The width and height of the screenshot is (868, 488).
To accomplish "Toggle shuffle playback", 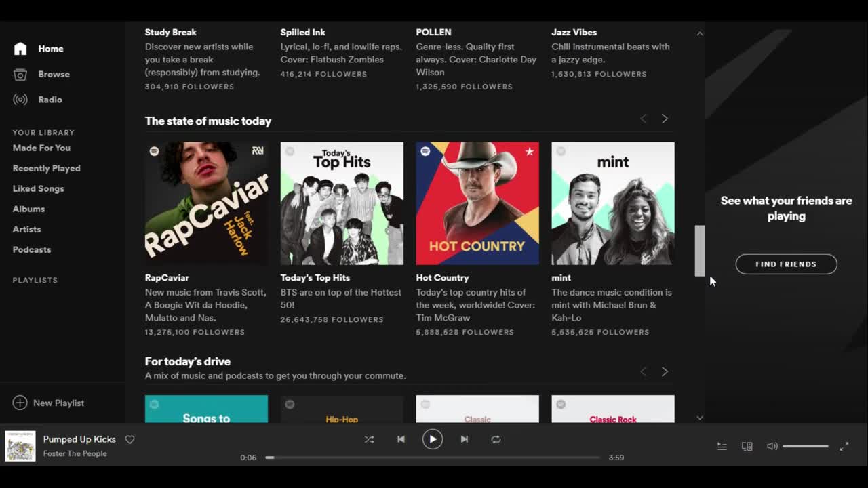I will tap(369, 439).
